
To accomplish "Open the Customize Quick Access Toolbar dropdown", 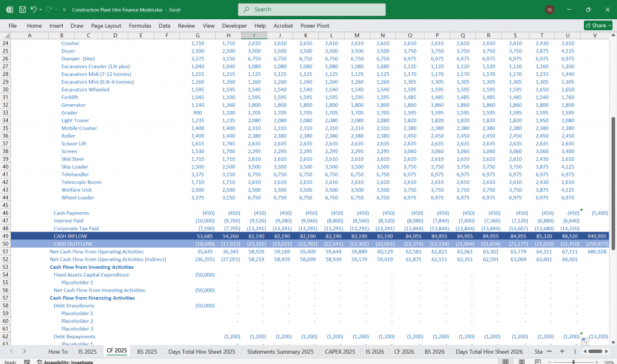I will [x=64, y=9].
